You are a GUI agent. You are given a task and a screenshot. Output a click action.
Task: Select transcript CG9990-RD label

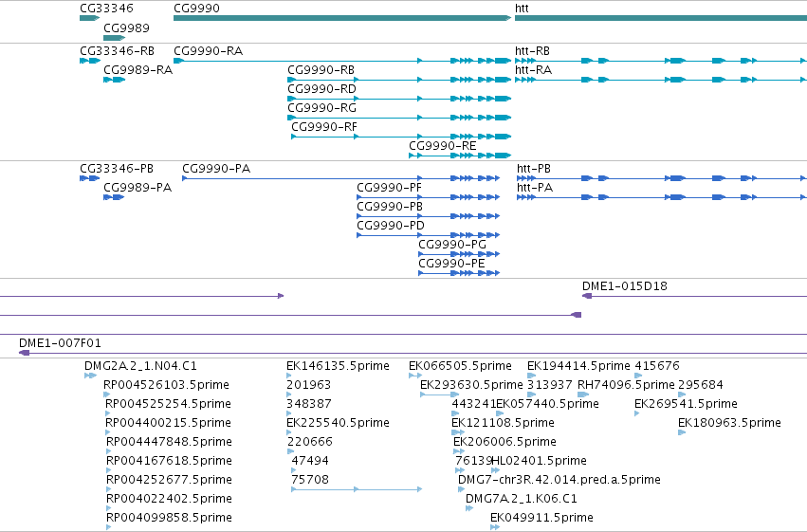(321, 89)
